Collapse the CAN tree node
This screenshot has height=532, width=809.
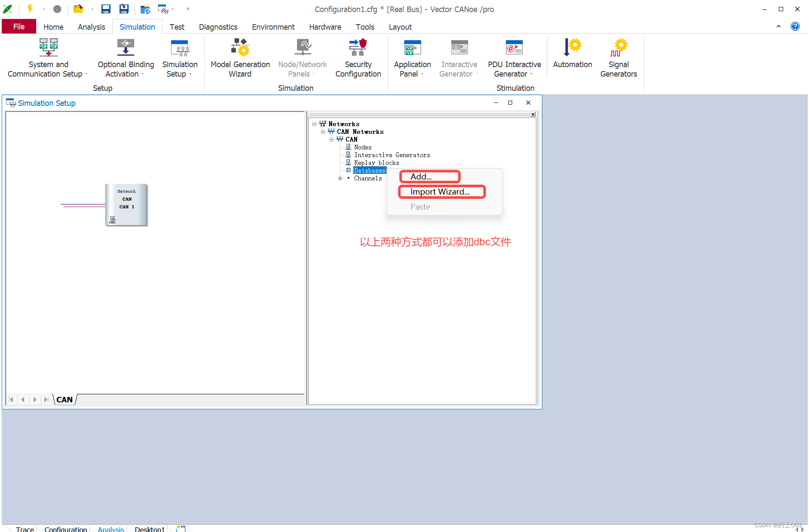[x=331, y=139]
